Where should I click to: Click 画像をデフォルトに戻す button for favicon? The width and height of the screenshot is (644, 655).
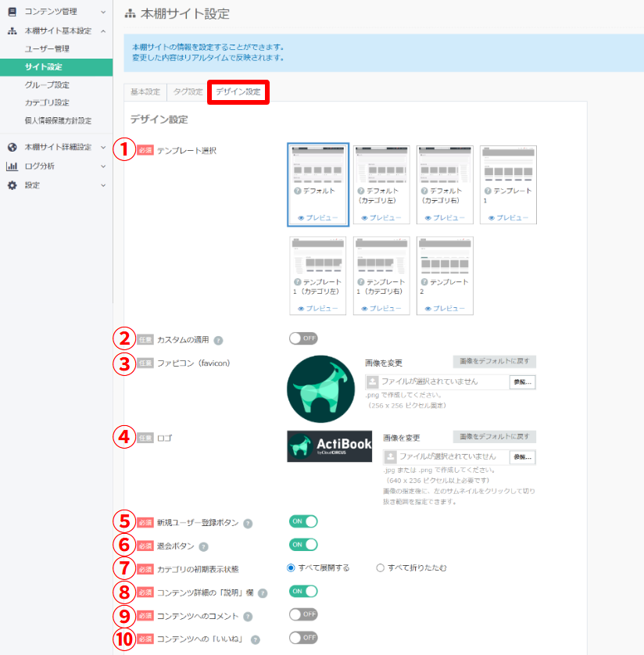(x=494, y=361)
